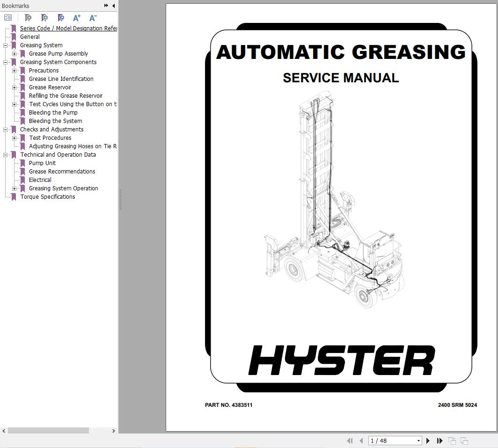
Task: Click the AUTOMATIC GREASING title
Action: tap(341, 52)
